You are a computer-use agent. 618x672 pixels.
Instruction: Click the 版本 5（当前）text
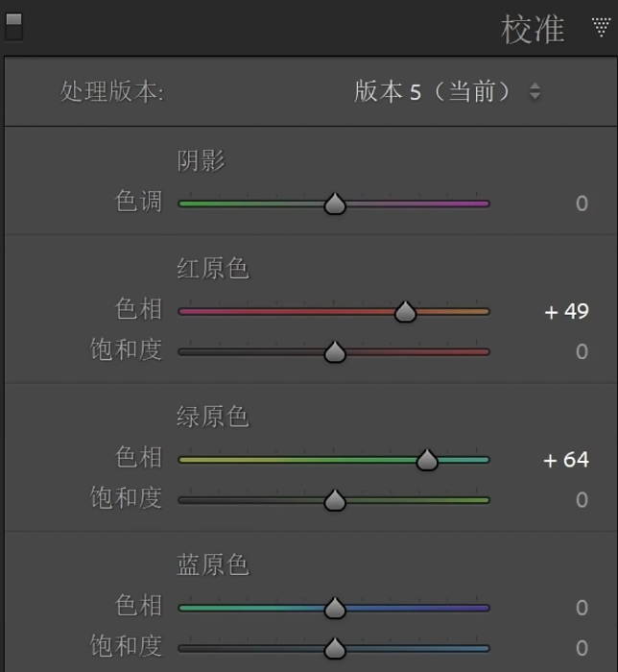(433, 91)
